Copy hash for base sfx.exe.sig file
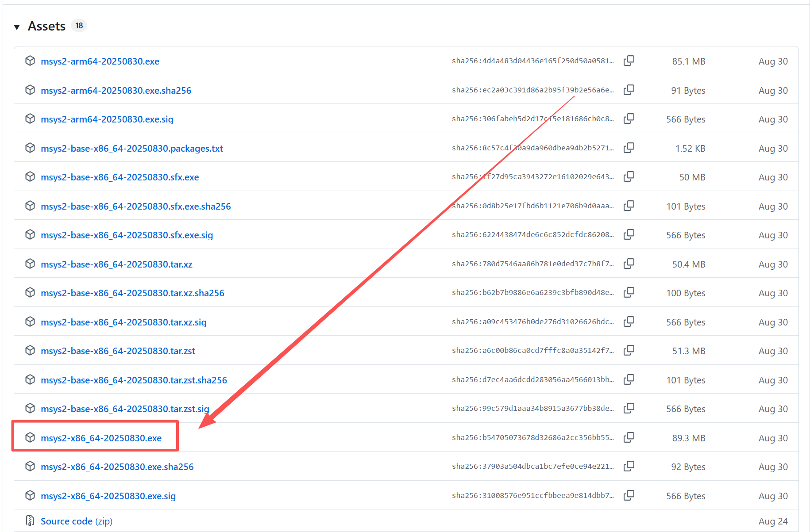 pyautogui.click(x=629, y=234)
